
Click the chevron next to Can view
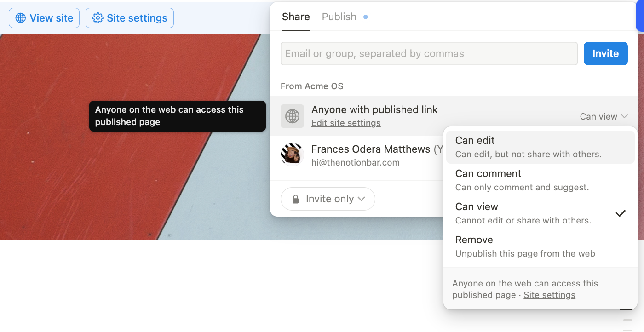[624, 116]
